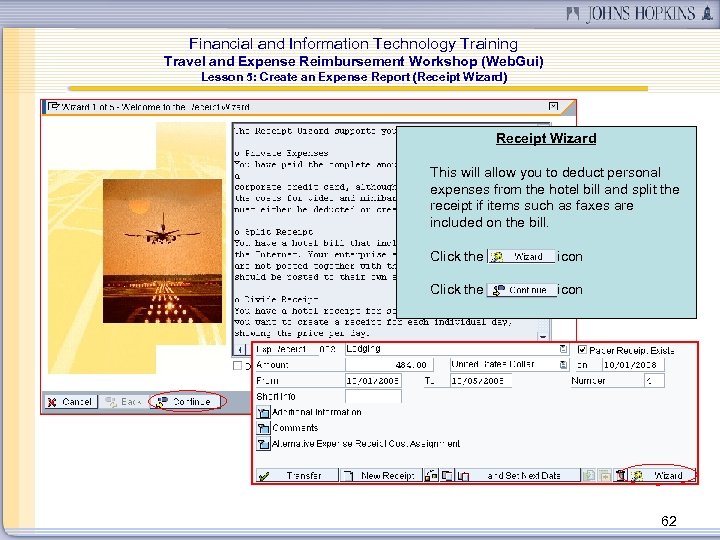Open the Lodging expense type dropdown
Screen dimensions: 720x540
pyautogui.click(x=563, y=349)
